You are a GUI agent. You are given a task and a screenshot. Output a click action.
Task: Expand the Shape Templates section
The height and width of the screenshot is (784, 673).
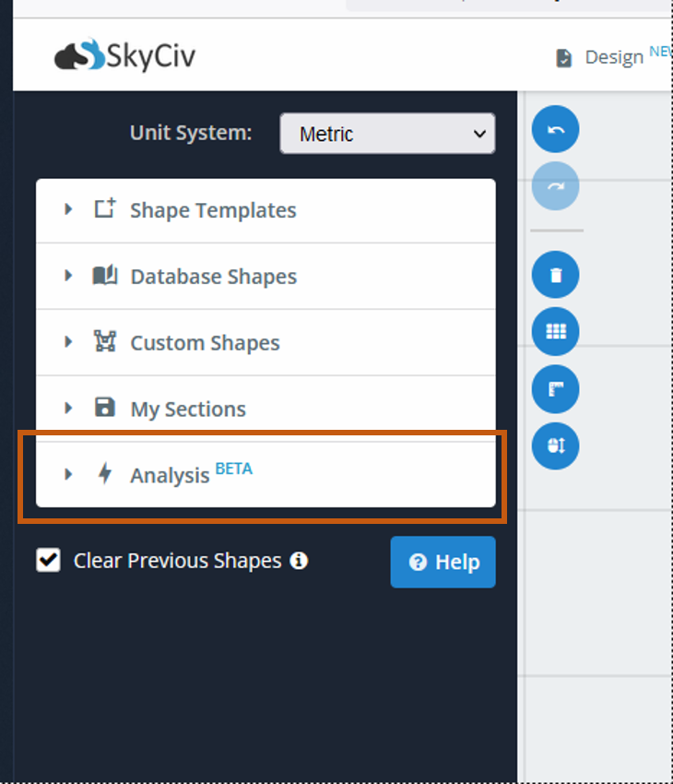click(266, 210)
